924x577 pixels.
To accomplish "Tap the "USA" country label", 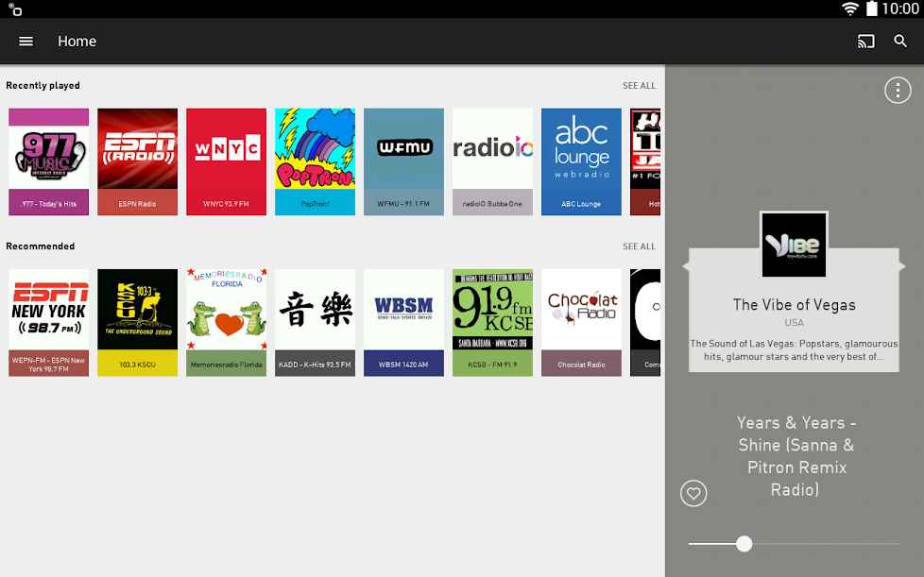I will (794, 323).
